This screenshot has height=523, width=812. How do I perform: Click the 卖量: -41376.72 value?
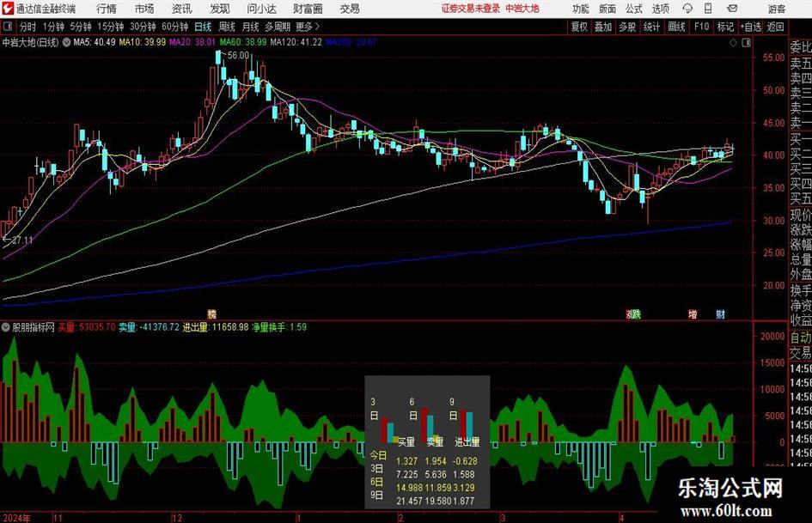coord(150,327)
